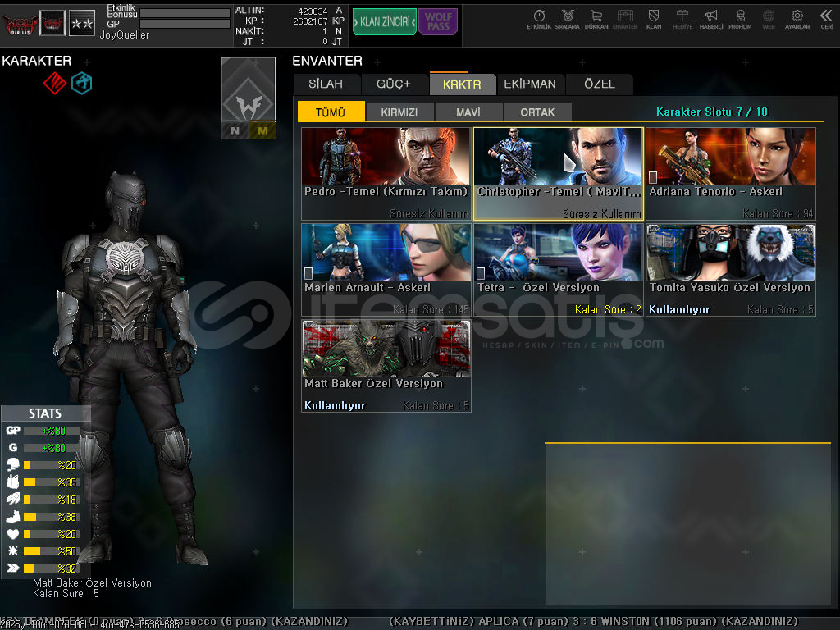
Task: Toggle the yellow M mode button
Action: tap(262, 130)
